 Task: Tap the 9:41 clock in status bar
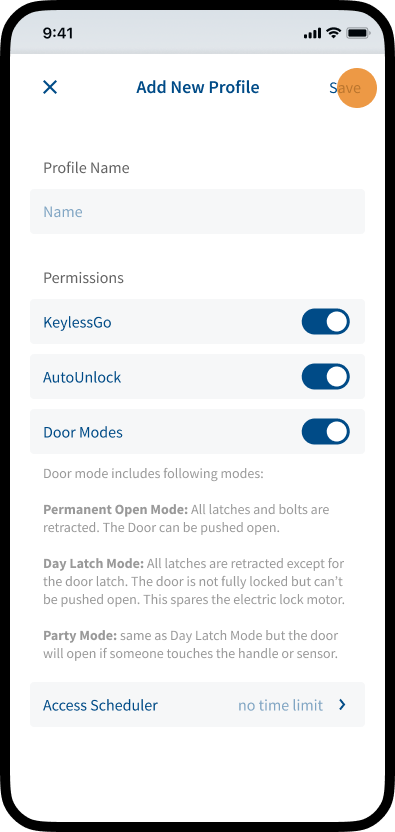(58, 33)
